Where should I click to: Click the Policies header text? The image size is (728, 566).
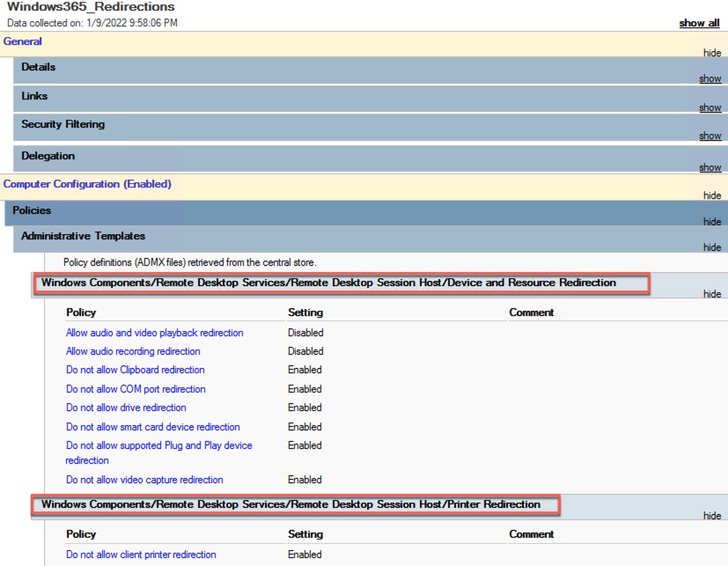click(32, 210)
